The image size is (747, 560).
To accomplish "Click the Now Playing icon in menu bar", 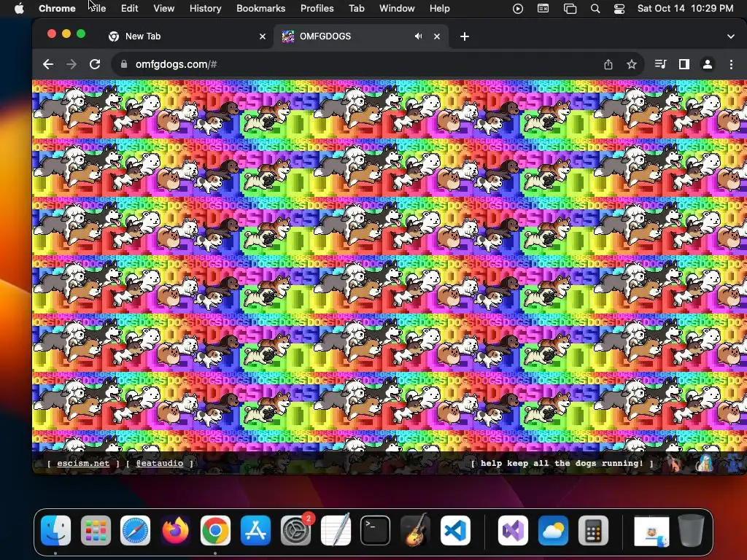I will click(x=518, y=8).
